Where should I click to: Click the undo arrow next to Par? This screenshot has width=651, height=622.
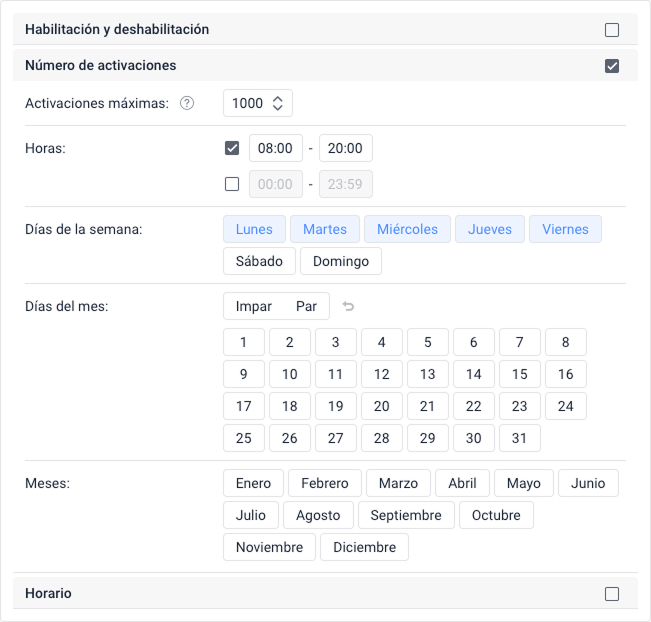click(348, 307)
